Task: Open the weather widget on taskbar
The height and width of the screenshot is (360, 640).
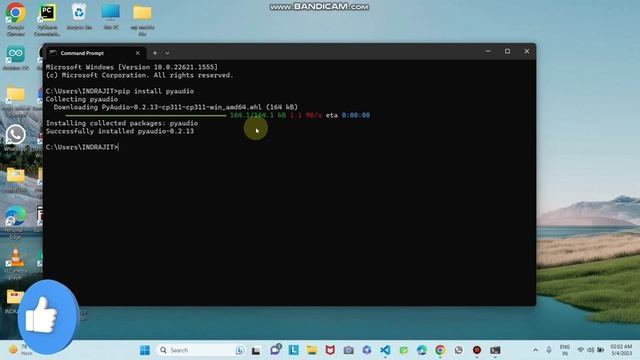Action: coord(20,350)
